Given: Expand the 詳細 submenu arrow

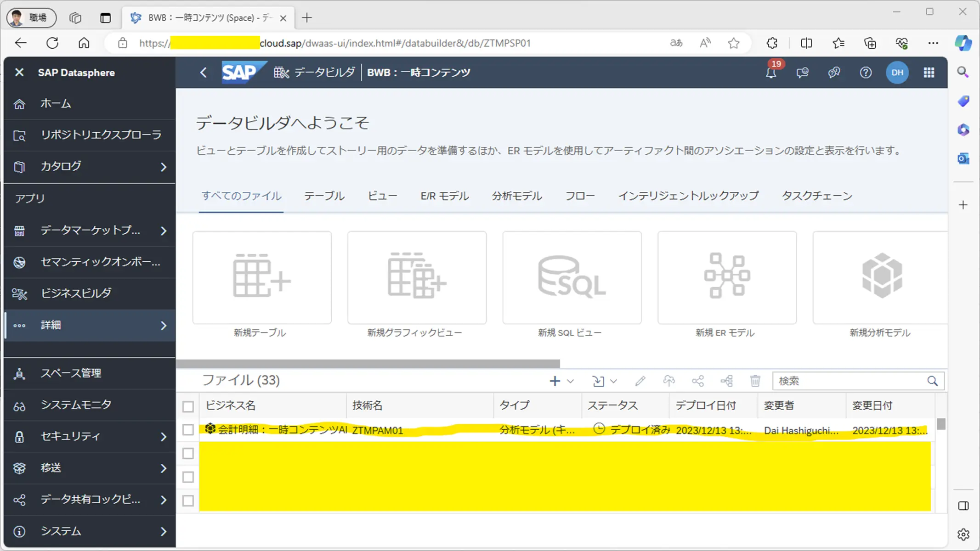Looking at the screenshot, I should 164,326.
